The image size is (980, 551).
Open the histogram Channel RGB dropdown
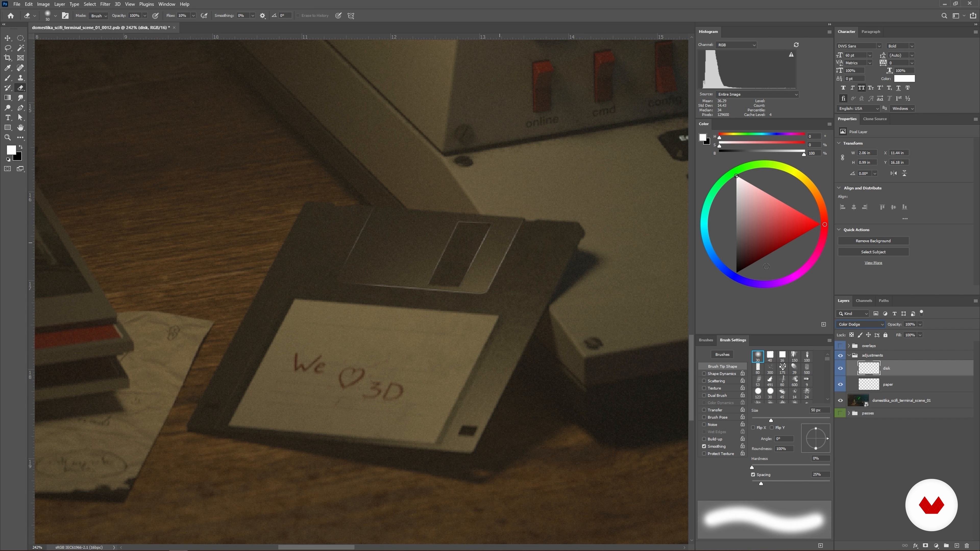coord(736,45)
